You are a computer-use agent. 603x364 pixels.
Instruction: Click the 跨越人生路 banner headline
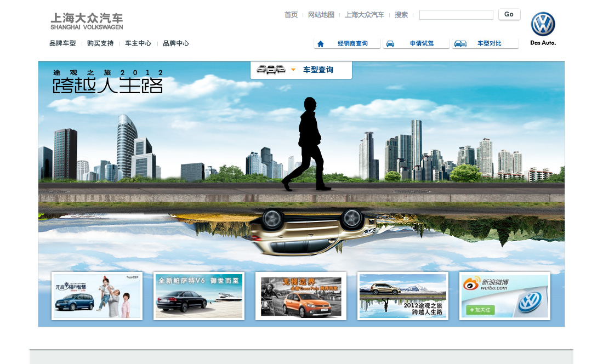pyautogui.click(x=107, y=86)
